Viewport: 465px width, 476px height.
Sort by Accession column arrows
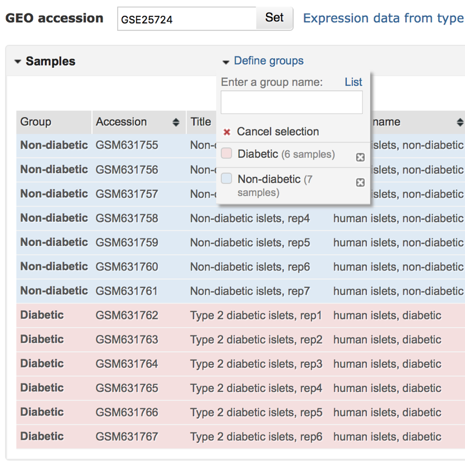[x=176, y=122]
